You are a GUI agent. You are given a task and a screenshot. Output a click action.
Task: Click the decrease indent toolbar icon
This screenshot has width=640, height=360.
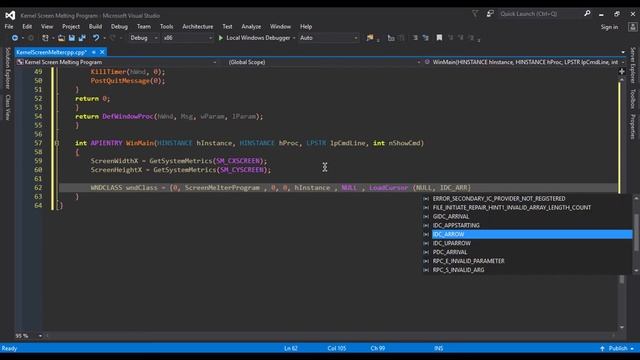point(391,38)
